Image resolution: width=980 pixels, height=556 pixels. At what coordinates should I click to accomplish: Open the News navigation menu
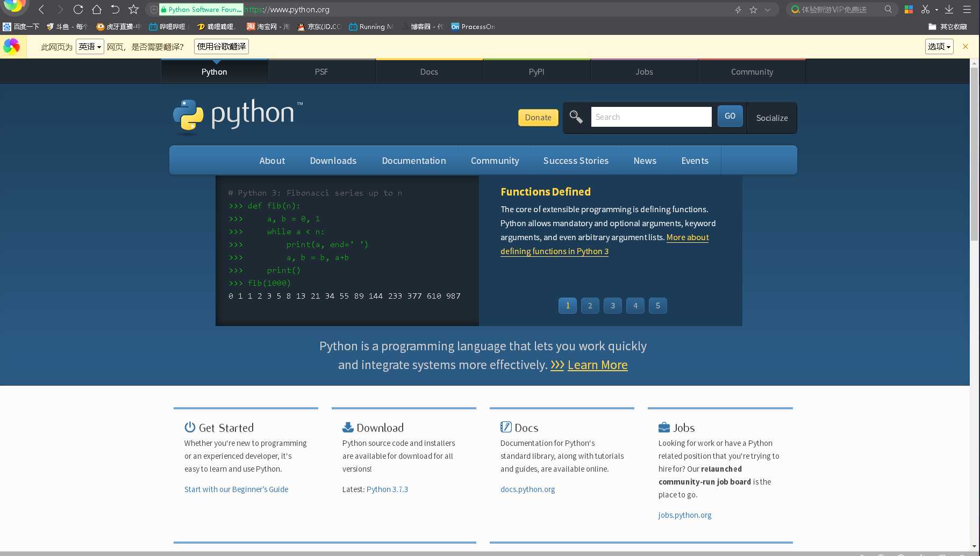[645, 161]
